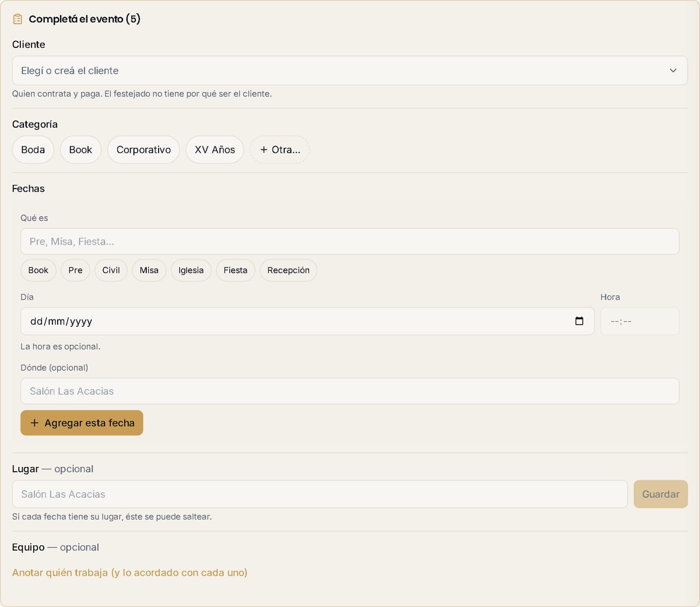Expand the Cliente dropdown chevron

673,71
